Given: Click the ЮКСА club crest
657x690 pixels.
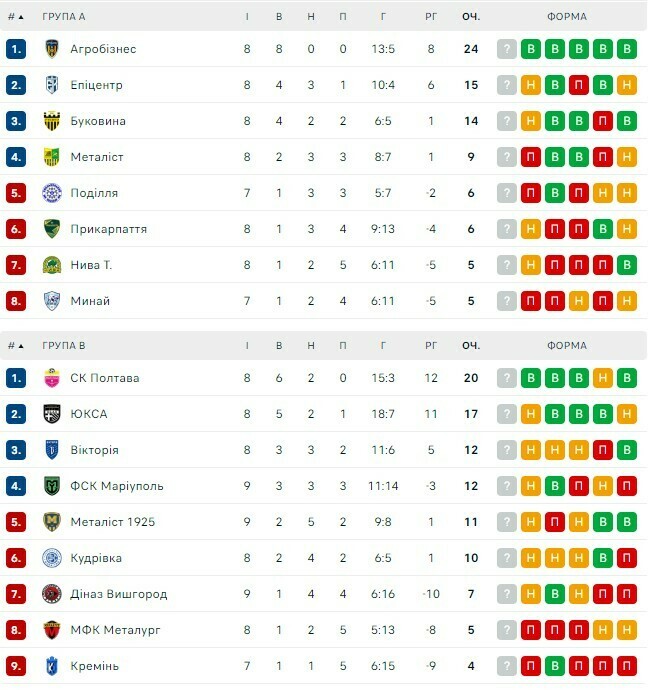Looking at the screenshot, I should (x=52, y=414).
